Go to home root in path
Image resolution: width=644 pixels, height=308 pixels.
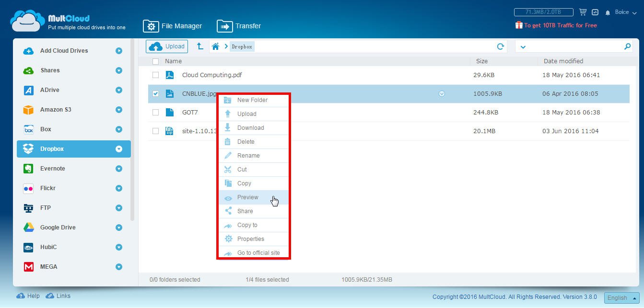pyautogui.click(x=215, y=46)
